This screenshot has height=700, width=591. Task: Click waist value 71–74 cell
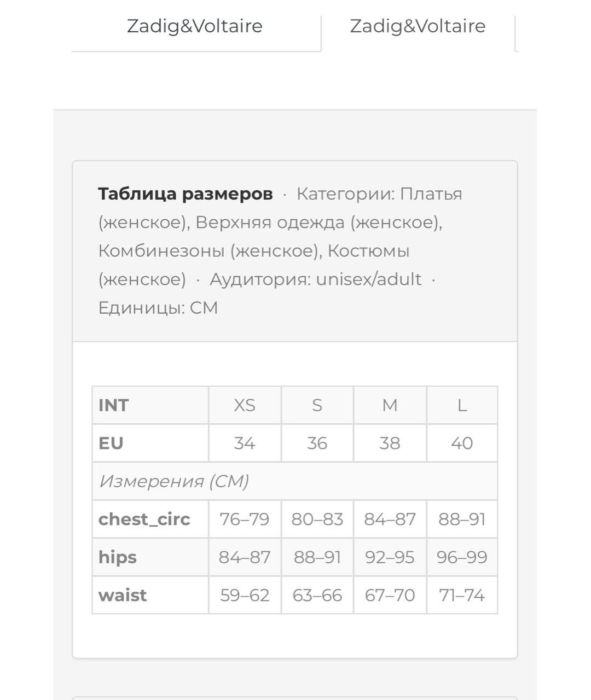(462, 595)
